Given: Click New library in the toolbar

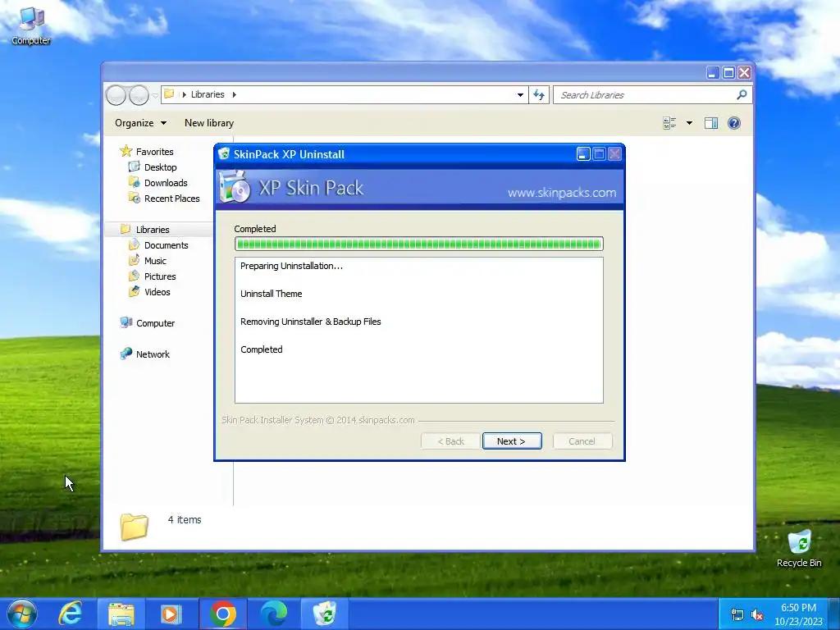Looking at the screenshot, I should point(209,123).
